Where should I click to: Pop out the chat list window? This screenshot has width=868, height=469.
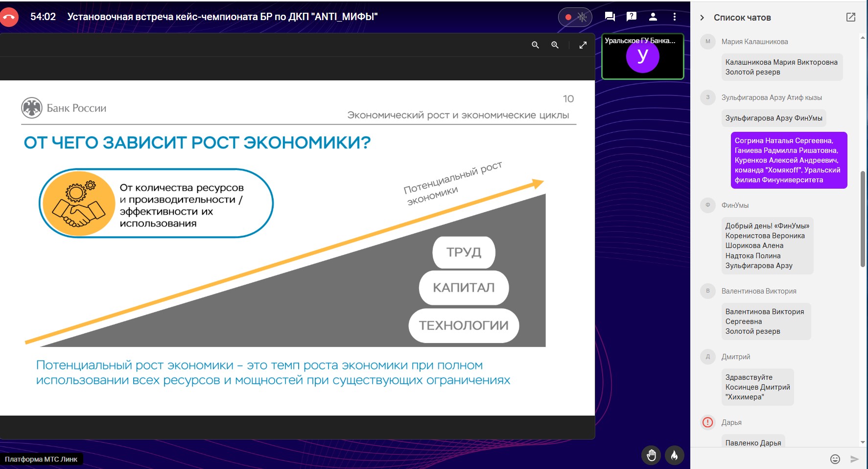[851, 17]
